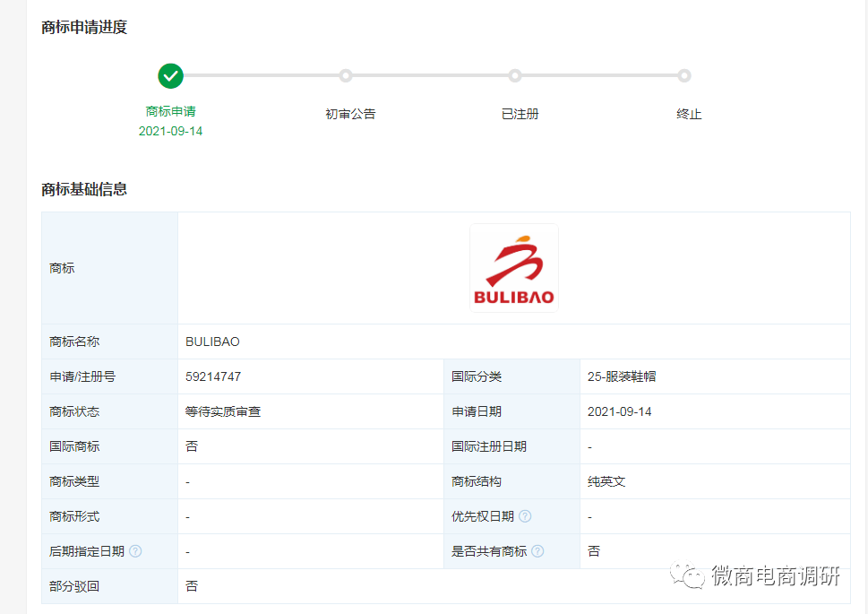Click the 终止 step label
The width and height of the screenshot is (868, 614).
click(689, 114)
